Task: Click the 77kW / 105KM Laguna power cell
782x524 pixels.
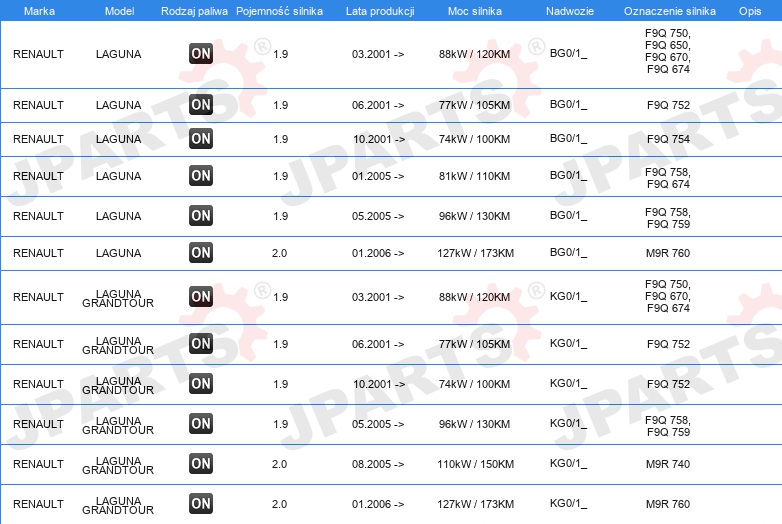Action: tap(474, 105)
